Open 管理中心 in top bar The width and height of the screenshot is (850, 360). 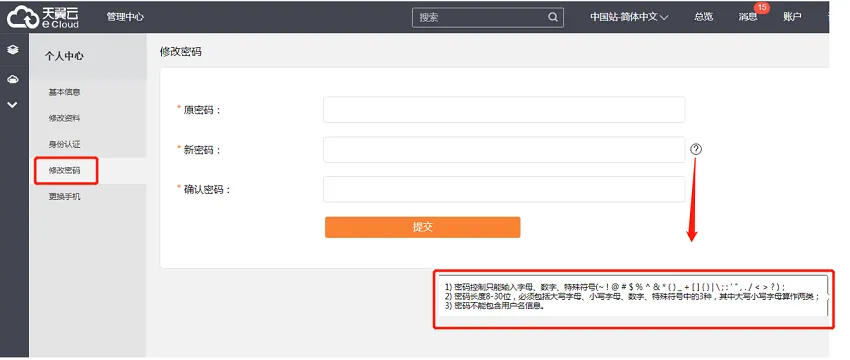125,17
